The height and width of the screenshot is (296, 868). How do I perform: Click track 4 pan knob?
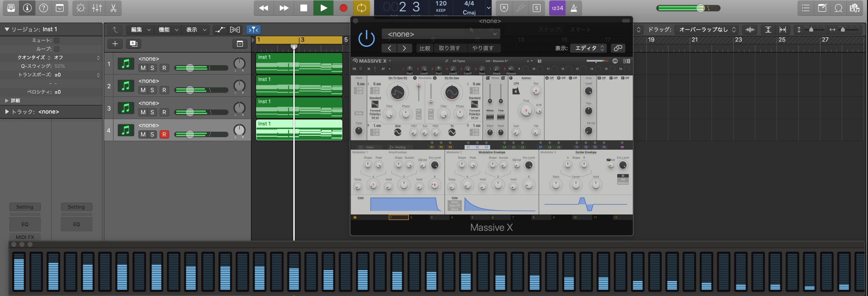[239, 130]
